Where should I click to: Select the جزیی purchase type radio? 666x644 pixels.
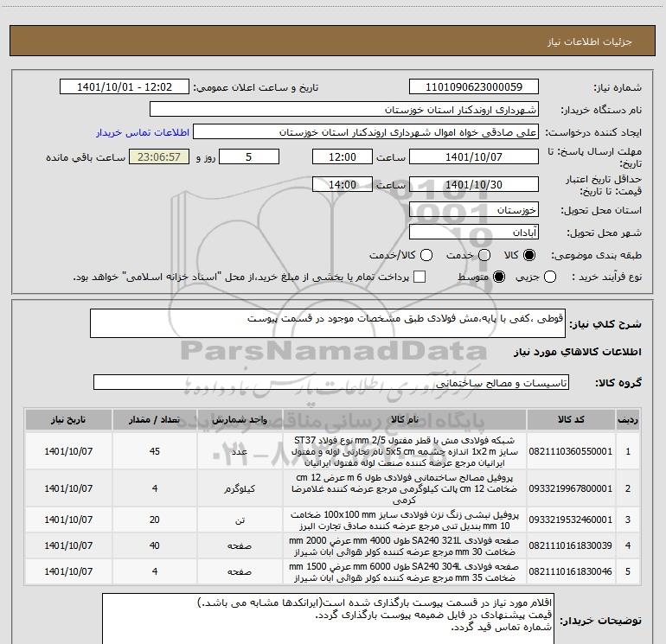coord(550,277)
